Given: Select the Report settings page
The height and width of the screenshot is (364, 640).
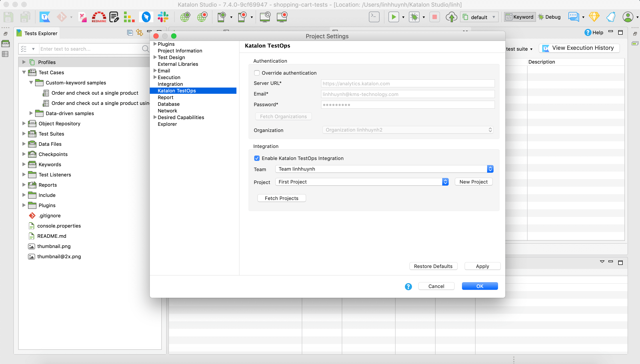Looking at the screenshot, I should pyautogui.click(x=166, y=98).
